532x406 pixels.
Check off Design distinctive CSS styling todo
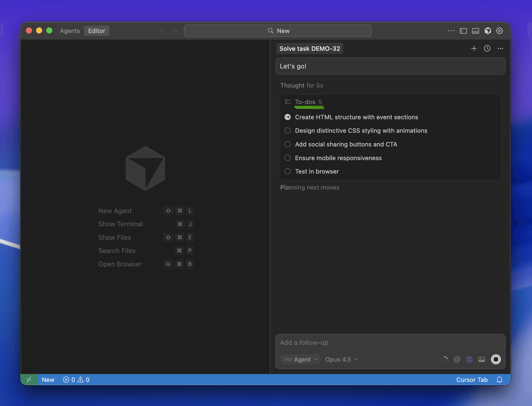[x=288, y=130]
